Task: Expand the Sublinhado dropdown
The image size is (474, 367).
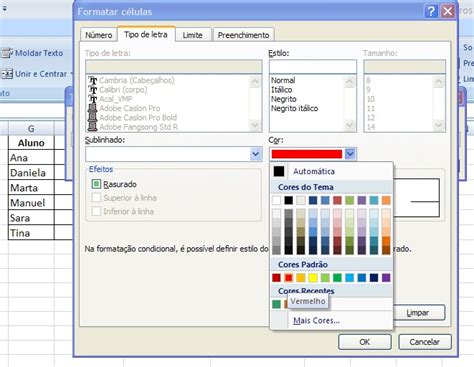Action: 256,154
